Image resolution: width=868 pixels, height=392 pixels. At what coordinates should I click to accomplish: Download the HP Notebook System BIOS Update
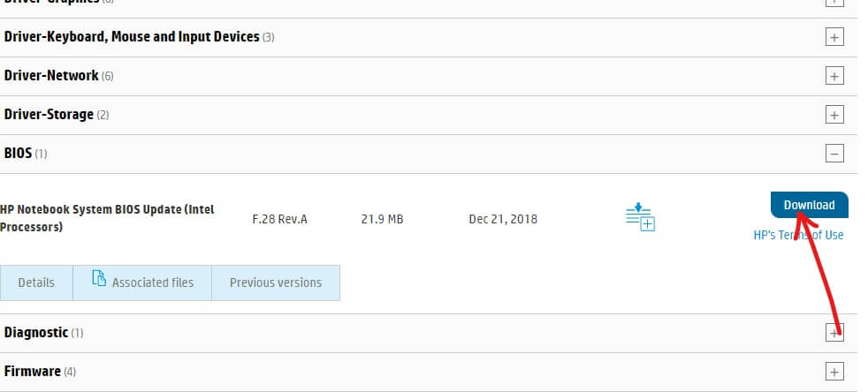point(809,205)
